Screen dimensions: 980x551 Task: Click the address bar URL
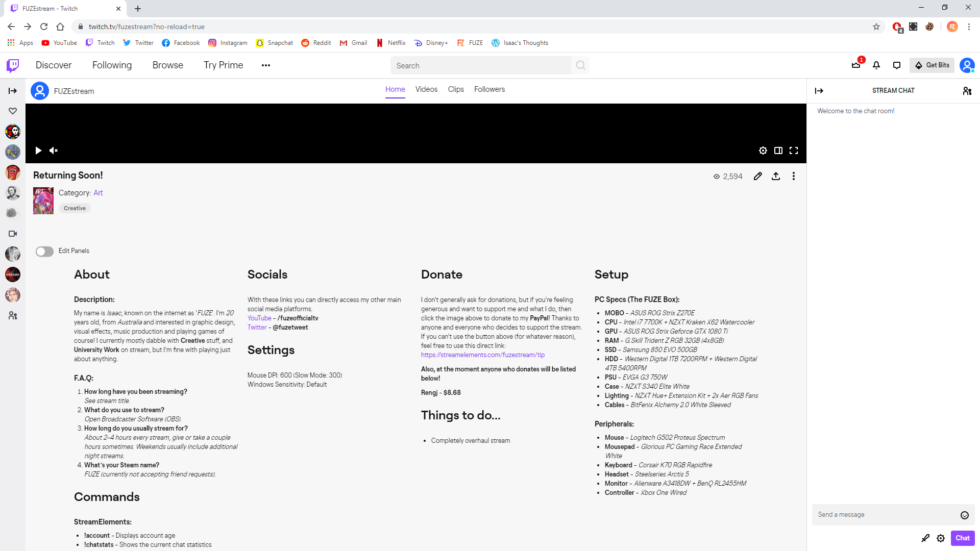(146, 27)
